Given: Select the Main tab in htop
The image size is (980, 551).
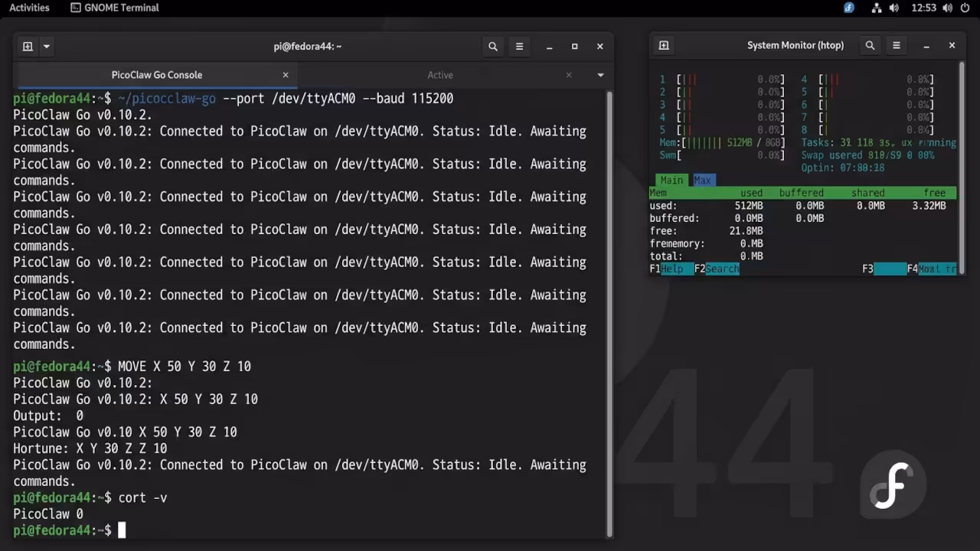Looking at the screenshot, I should tap(671, 181).
